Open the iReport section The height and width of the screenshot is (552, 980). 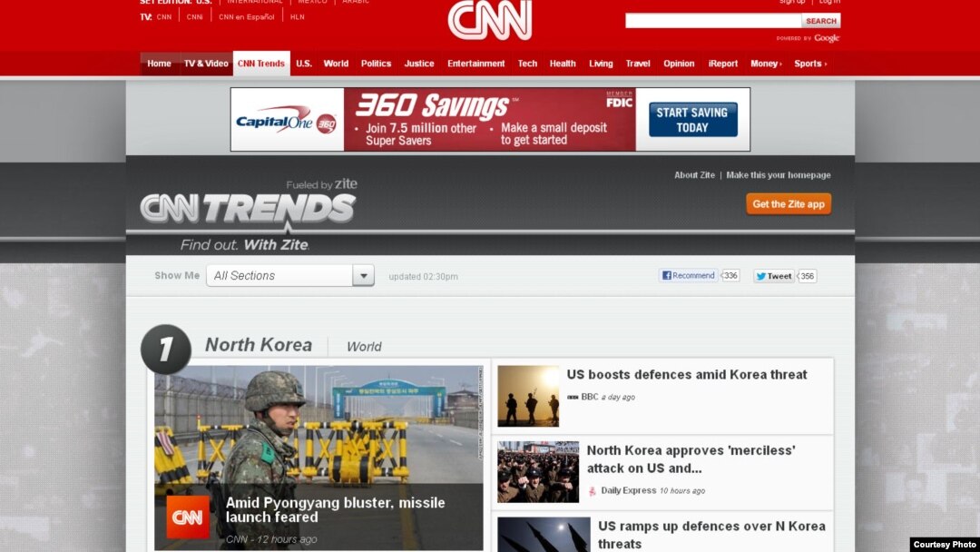pos(722,64)
